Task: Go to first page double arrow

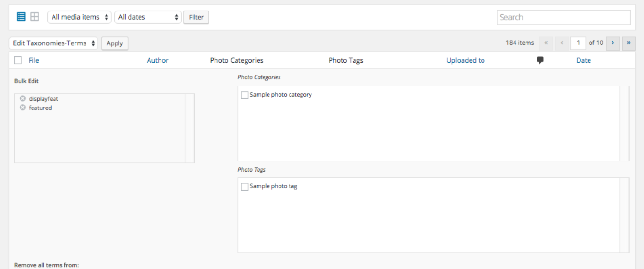Action: tap(546, 43)
